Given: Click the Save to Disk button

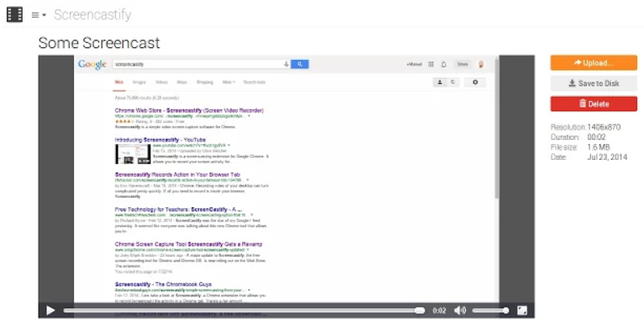Looking at the screenshot, I should [x=594, y=83].
